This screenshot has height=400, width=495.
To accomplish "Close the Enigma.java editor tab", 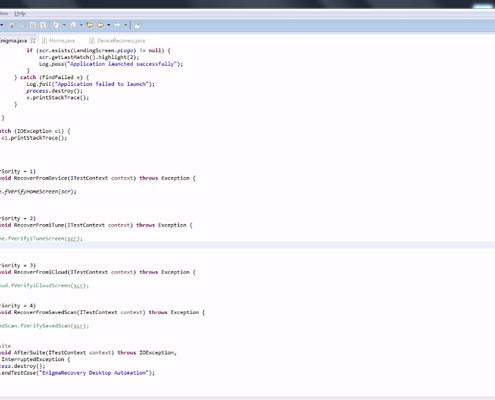I will (x=33, y=41).
